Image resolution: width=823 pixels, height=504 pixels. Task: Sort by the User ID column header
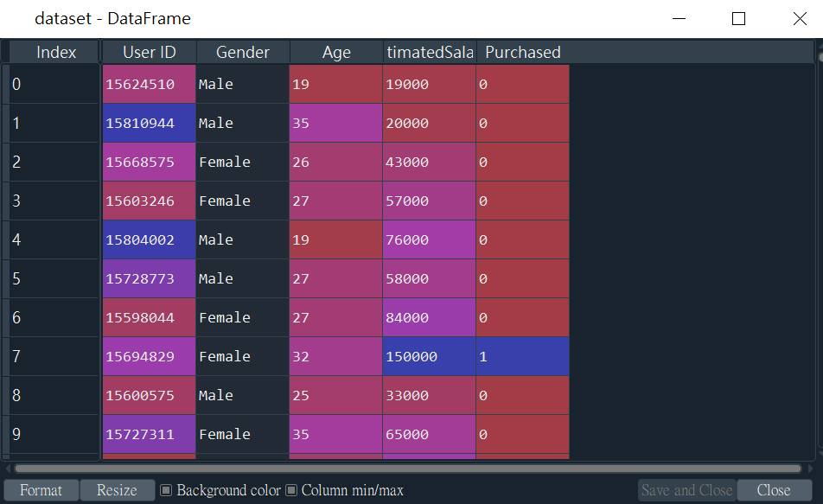click(149, 52)
